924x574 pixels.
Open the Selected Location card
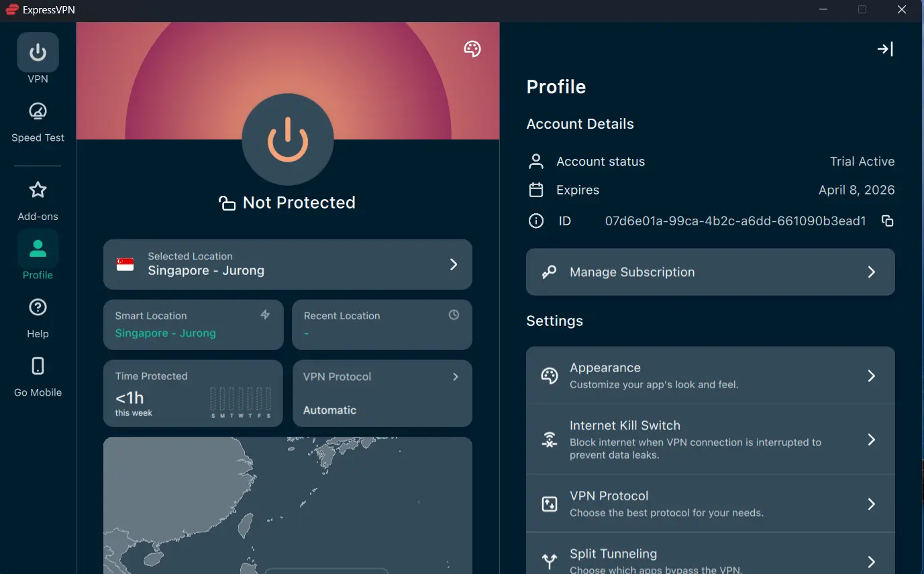pos(288,264)
